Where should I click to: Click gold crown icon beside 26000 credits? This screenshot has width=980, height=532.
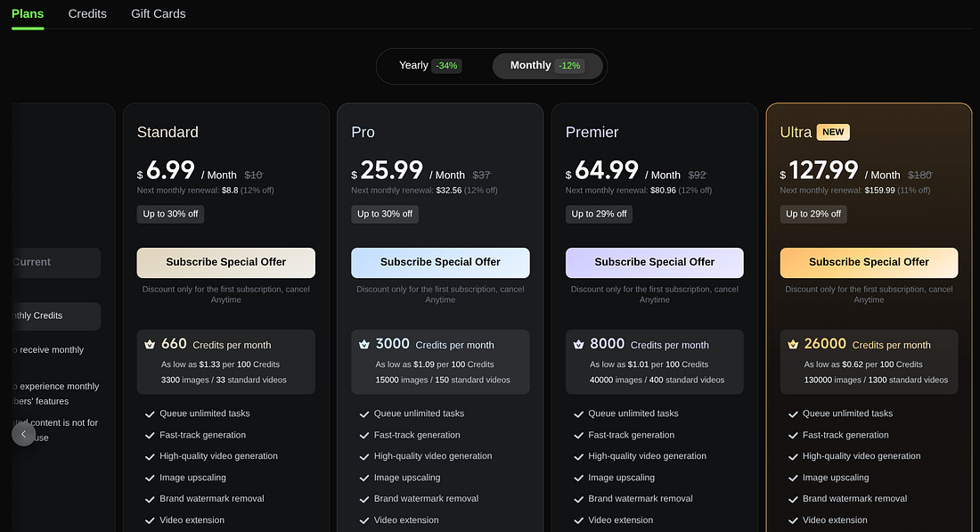793,345
